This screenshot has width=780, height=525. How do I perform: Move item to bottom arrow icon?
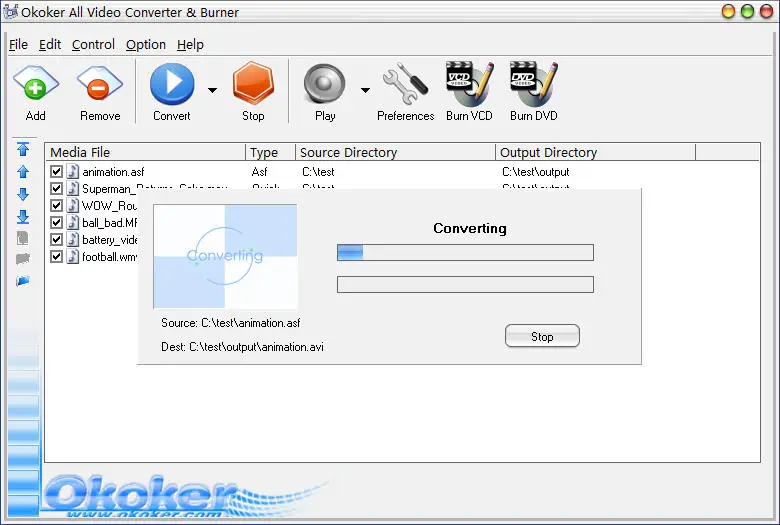click(23, 216)
